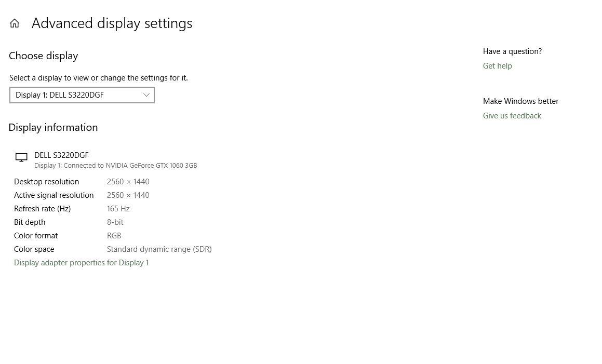
Task: Click the Active signal resolution 2560 × 1440 value
Action: 128,195
